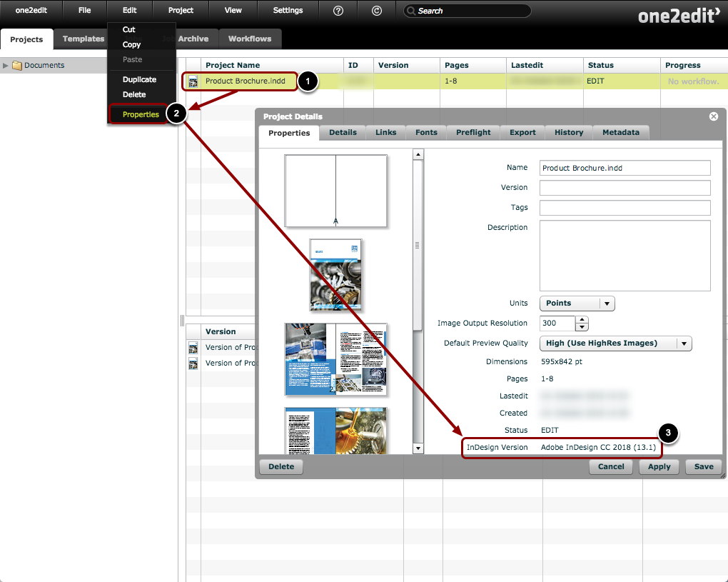The width and height of the screenshot is (728, 582).
Task: Select the Details tab in Project Details
Action: coord(343,132)
